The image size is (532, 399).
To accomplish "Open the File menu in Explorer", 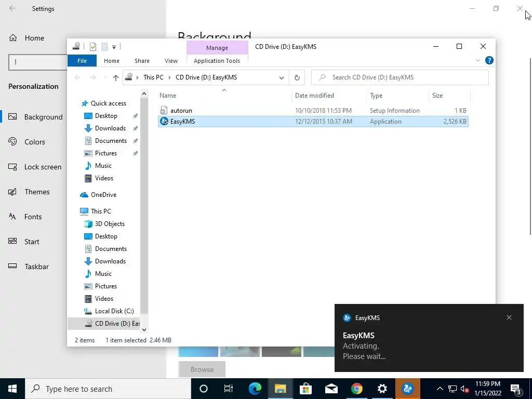I will [x=82, y=61].
